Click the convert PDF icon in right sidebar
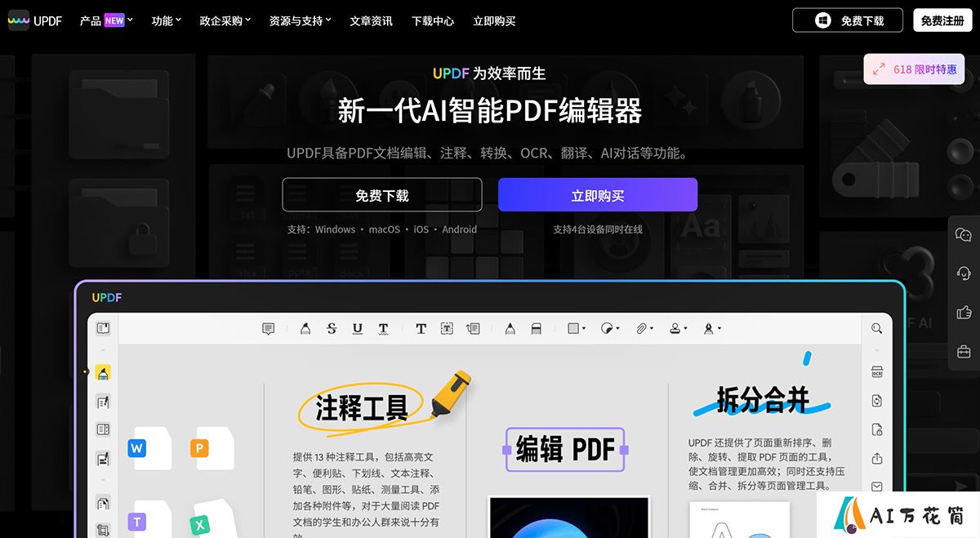Viewport: 980px width, 538px height. pyautogui.click(x=877, y=401)
